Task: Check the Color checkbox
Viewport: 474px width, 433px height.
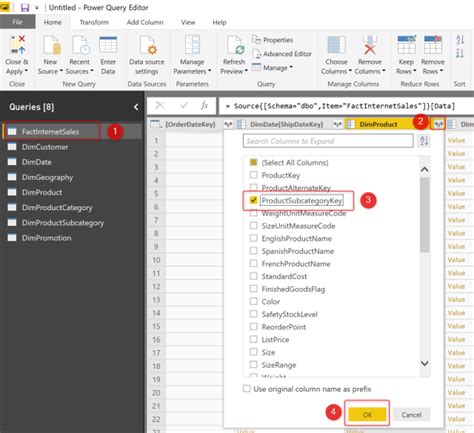Action: (x=254, y=301)
